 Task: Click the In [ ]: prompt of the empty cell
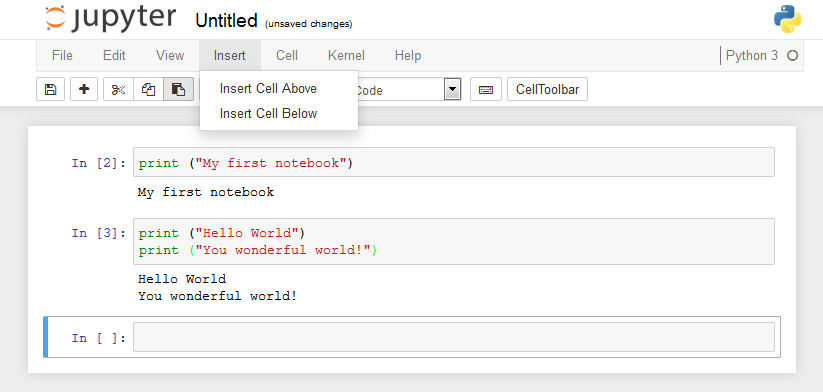(99, 338)
